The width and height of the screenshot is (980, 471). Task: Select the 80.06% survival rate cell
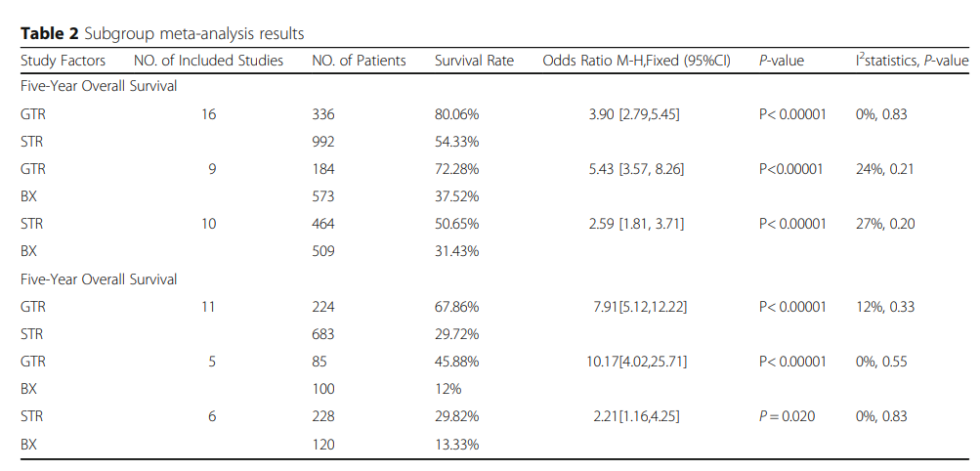coord(457,114)
